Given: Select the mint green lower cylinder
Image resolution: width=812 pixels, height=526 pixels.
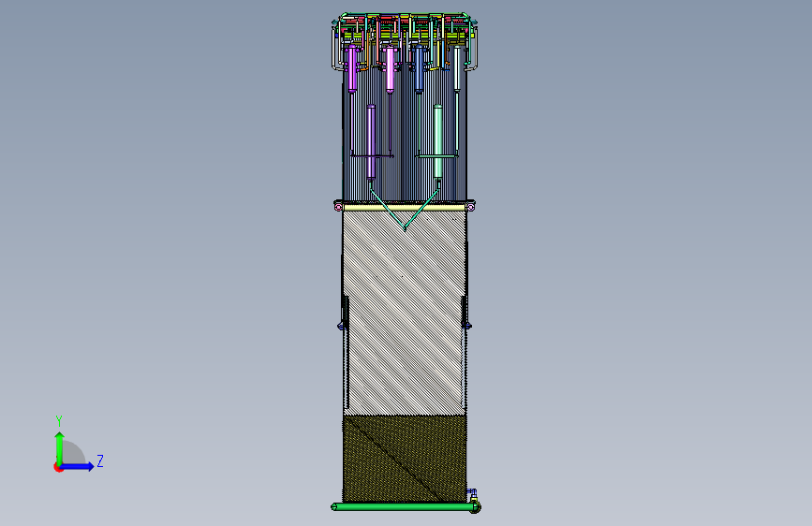Looking at the screenshot, I should click(x=437, y=142).
